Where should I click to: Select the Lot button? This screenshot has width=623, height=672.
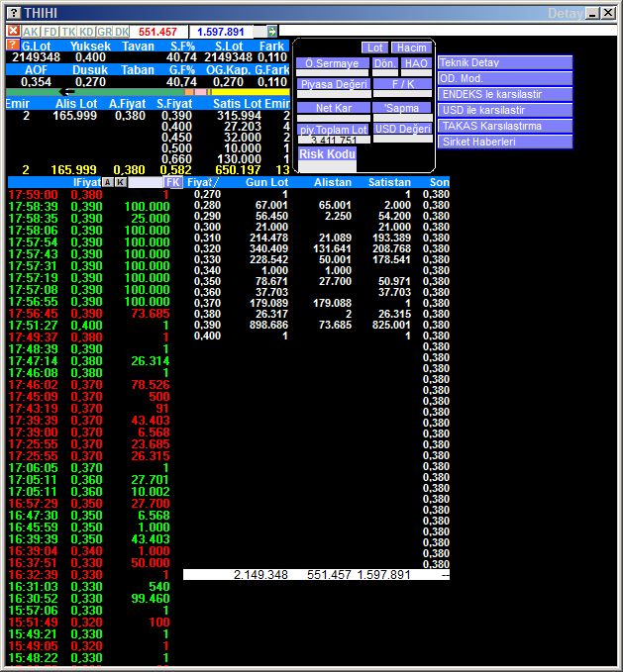click(374, 48)
